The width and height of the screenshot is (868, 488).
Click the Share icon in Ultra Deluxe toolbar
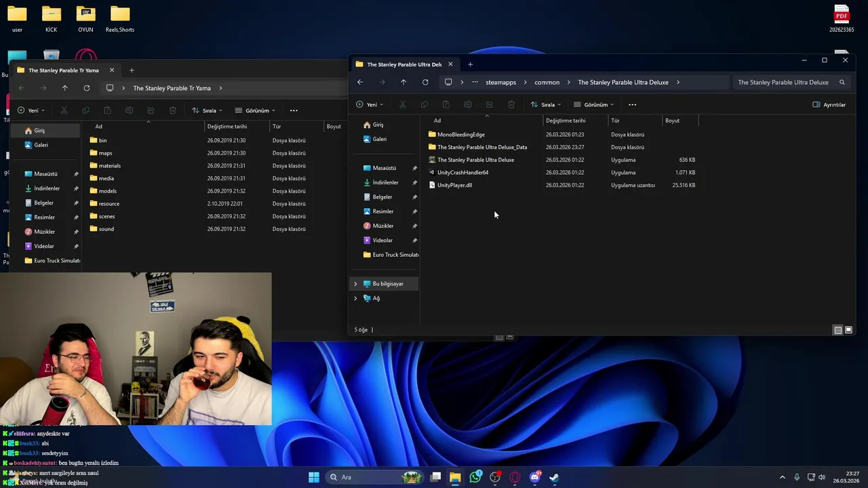point(489,104)
